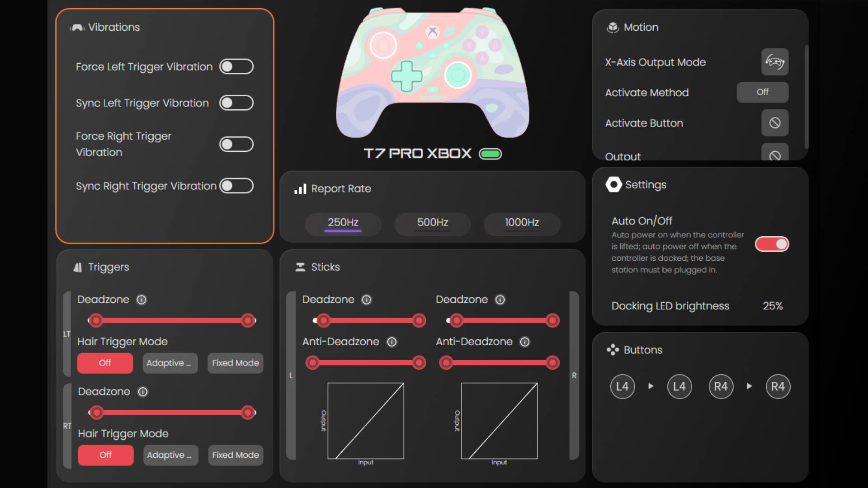Click the Sticks panel icon
Image resolution: width=868 pixels, height=488 pixels.
300,267
